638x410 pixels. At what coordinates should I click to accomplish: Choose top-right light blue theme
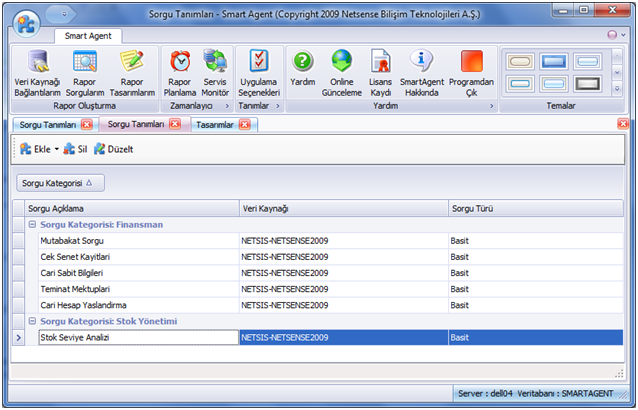[588, 62]
